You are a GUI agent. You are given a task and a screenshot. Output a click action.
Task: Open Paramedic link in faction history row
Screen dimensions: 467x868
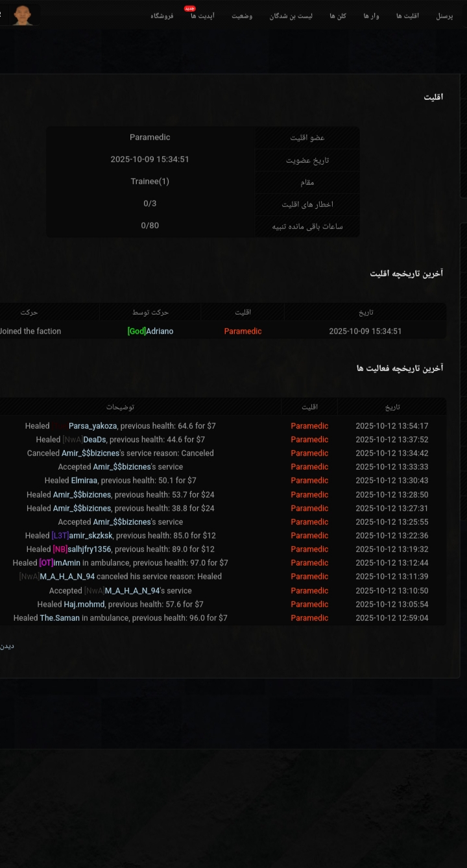(x=243, y=332)
